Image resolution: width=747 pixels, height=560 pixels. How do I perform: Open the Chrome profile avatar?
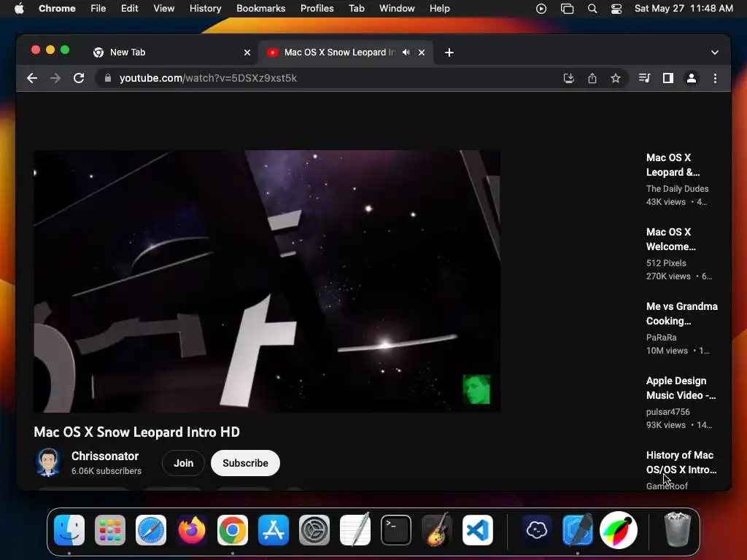click(x=692, y=78)
